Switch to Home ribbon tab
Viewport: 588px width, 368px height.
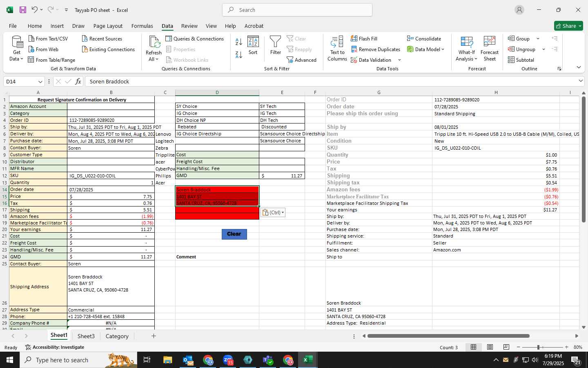(35, 26)
